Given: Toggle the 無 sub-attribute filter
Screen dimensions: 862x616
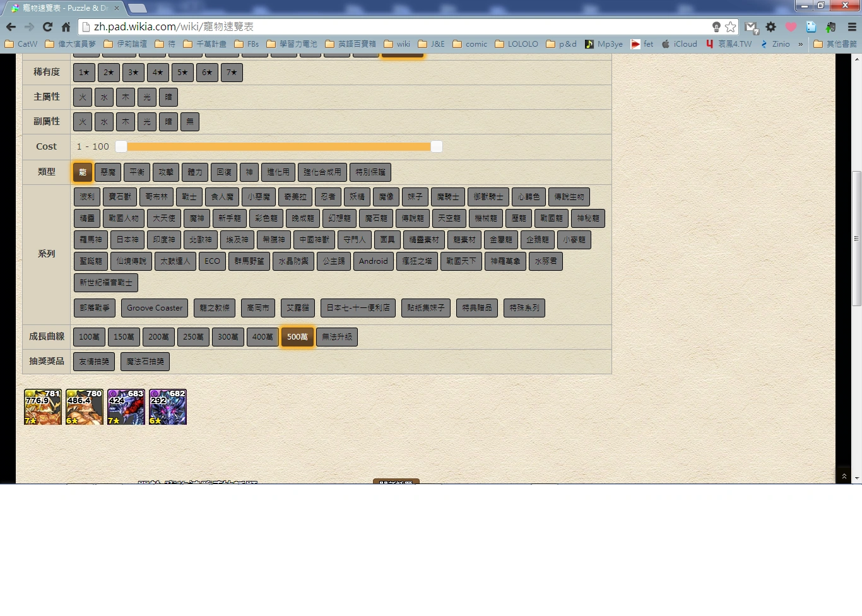Looking at the screenshot, I should pyautogui.click(x=190, y=122).
